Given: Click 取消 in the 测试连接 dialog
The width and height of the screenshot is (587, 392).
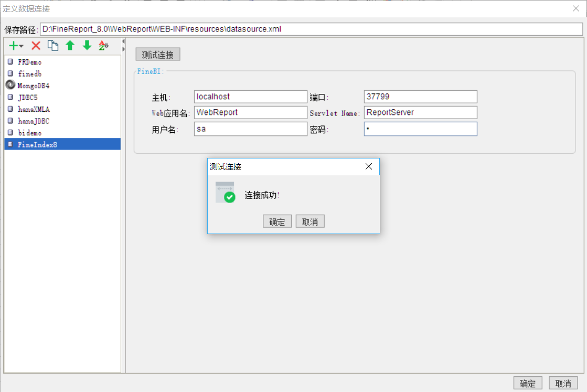Looking at the screenshot, I should (310, 221).
